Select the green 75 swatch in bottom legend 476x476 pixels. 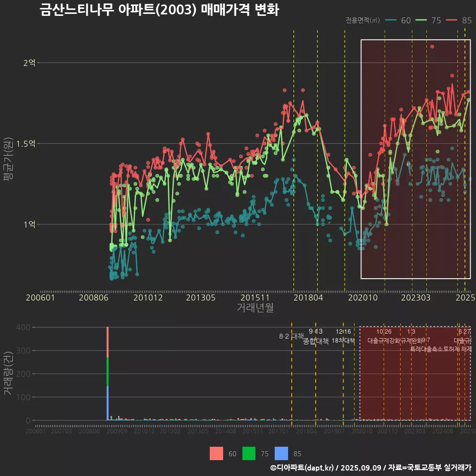[249, 454]
